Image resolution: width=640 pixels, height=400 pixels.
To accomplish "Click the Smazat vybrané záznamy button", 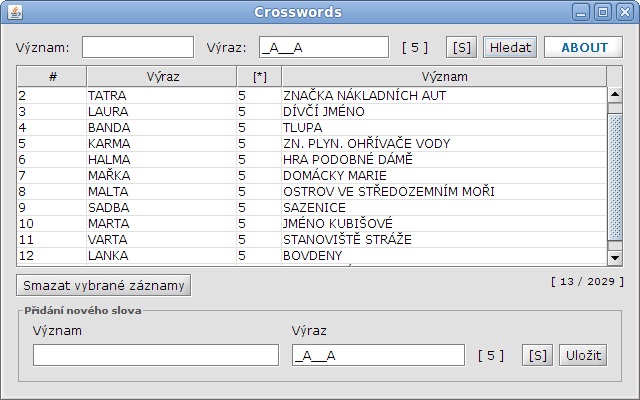I will pos(104,285).
